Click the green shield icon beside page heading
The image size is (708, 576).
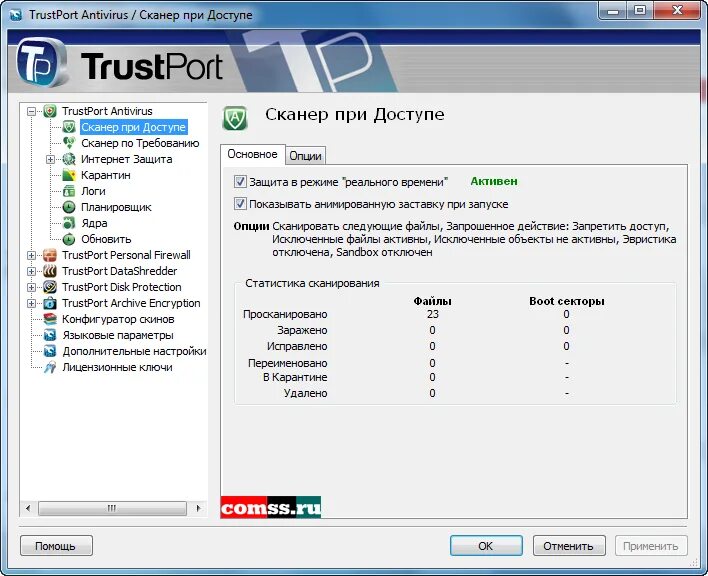(235, 118)
